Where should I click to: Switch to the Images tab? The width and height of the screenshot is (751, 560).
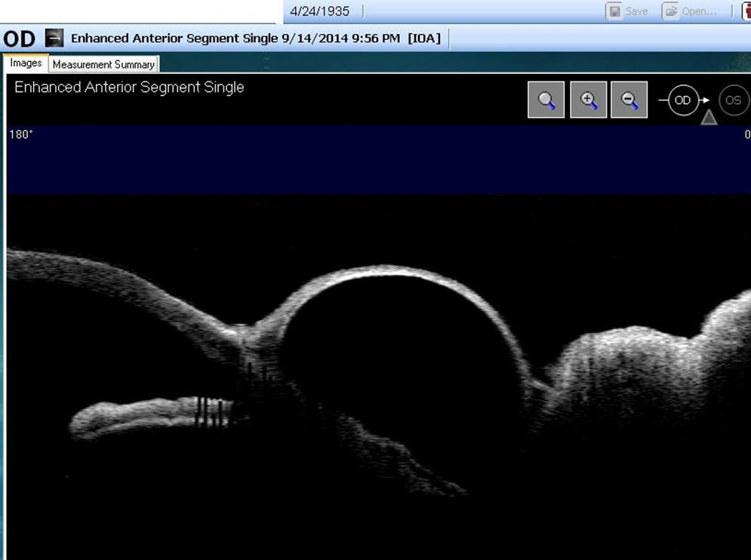coord(26,63)
